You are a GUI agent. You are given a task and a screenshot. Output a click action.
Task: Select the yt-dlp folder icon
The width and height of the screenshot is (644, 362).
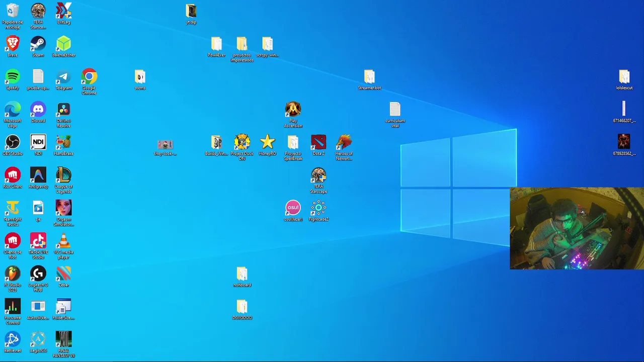point(191,11)
